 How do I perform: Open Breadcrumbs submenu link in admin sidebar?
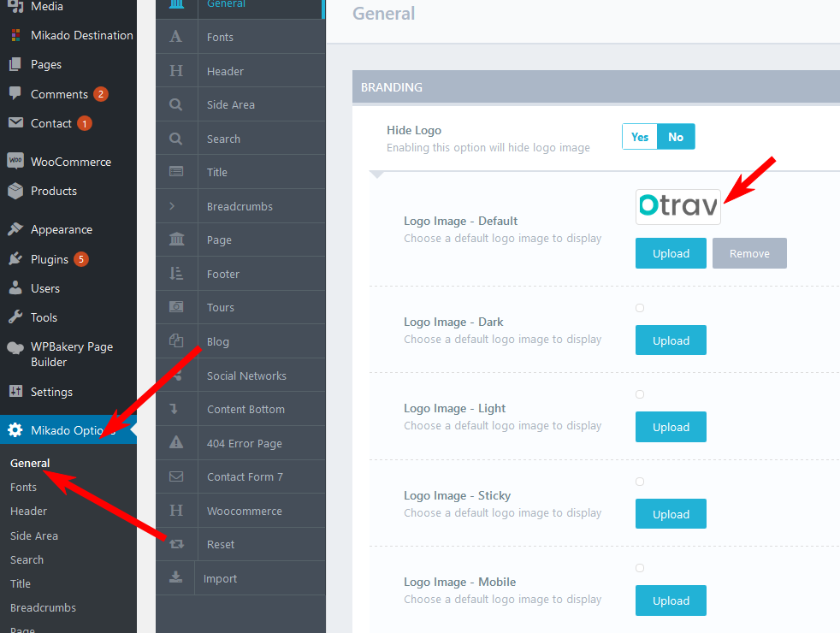click(x=43, y=608)
